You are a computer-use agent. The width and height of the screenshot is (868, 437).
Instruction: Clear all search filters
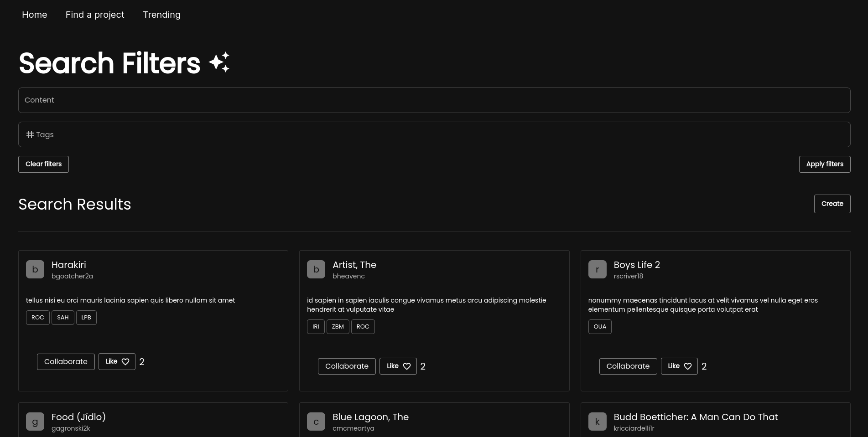point(43,164)
